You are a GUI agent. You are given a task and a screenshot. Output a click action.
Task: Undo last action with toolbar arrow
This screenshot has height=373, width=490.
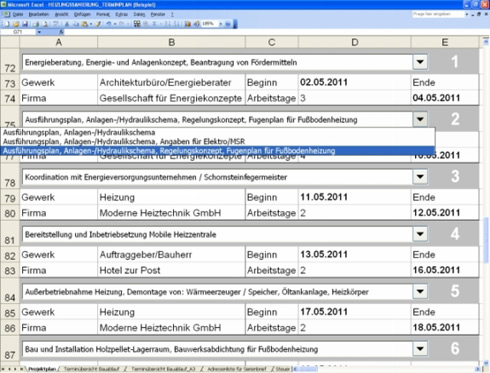pyautogui.click(x=108, y=24)
